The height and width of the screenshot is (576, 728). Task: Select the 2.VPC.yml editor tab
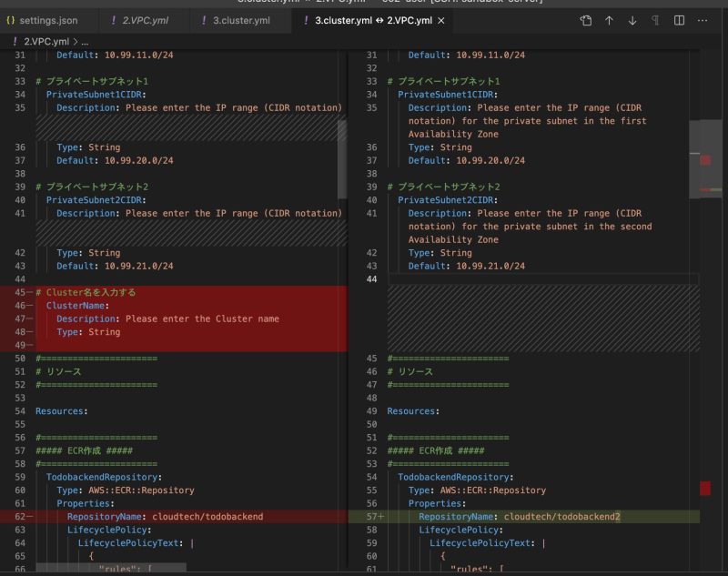tap(146, 20)
